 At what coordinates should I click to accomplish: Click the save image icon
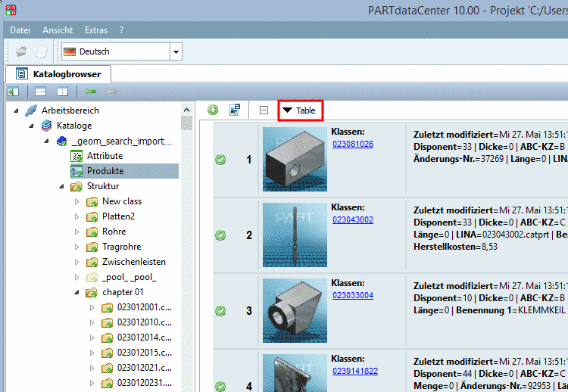point(235,110)
